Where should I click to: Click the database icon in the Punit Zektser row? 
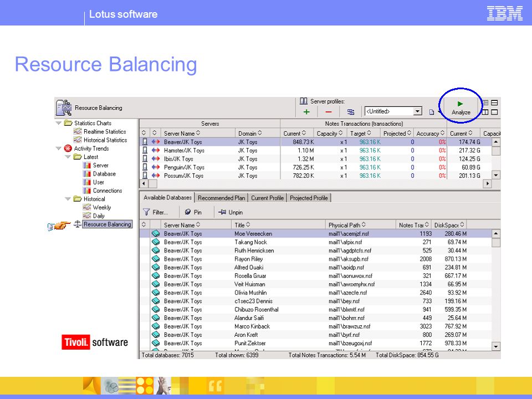156,343
